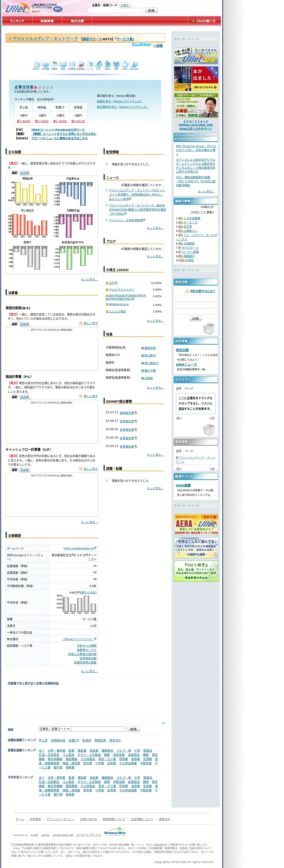The width and height of the screenshot is (284, 868).
Task: Go to previous page in マイリスト
Action: point(179,418)
